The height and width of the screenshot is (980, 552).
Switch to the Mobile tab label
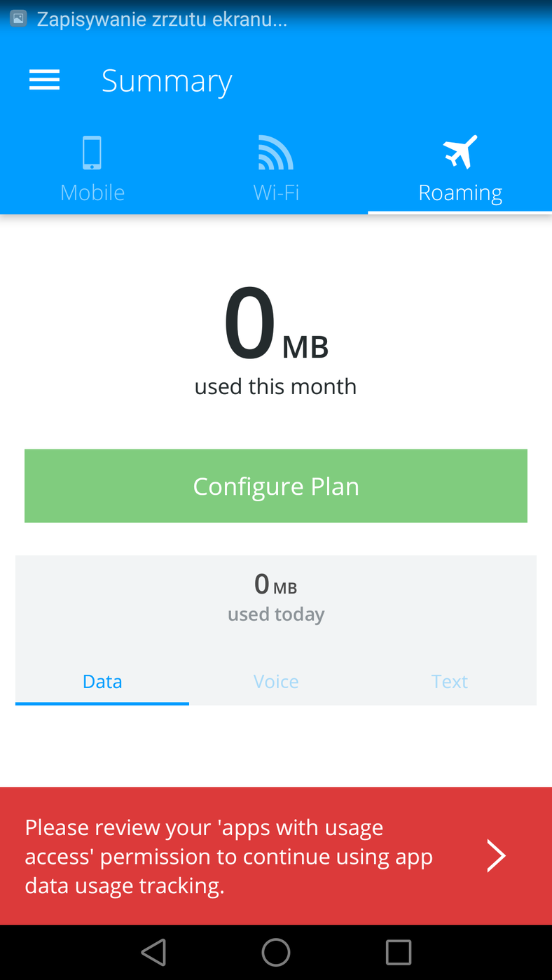pyautogui.click(x=92, y=192)
